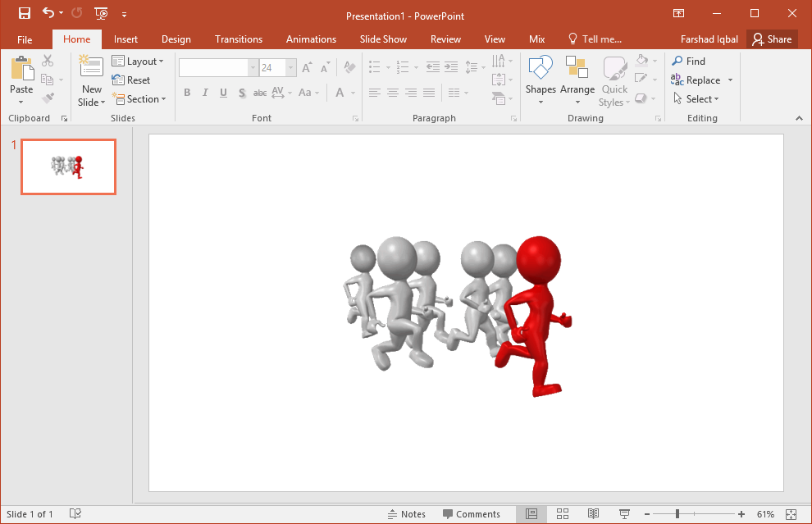This screenshot has width=812, height=524.
Task: Switch to Reading View
Action: 593,514
